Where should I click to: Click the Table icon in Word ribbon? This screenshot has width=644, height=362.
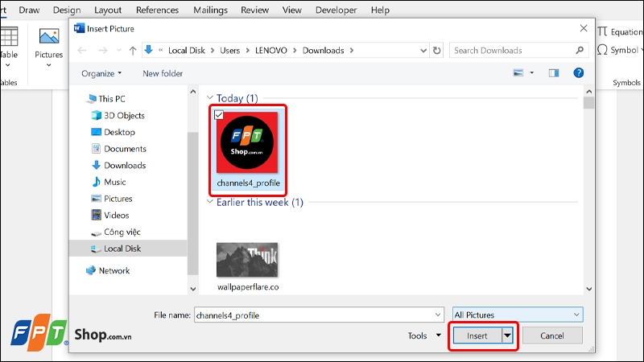pyautogui.click(x=9, y=37)
